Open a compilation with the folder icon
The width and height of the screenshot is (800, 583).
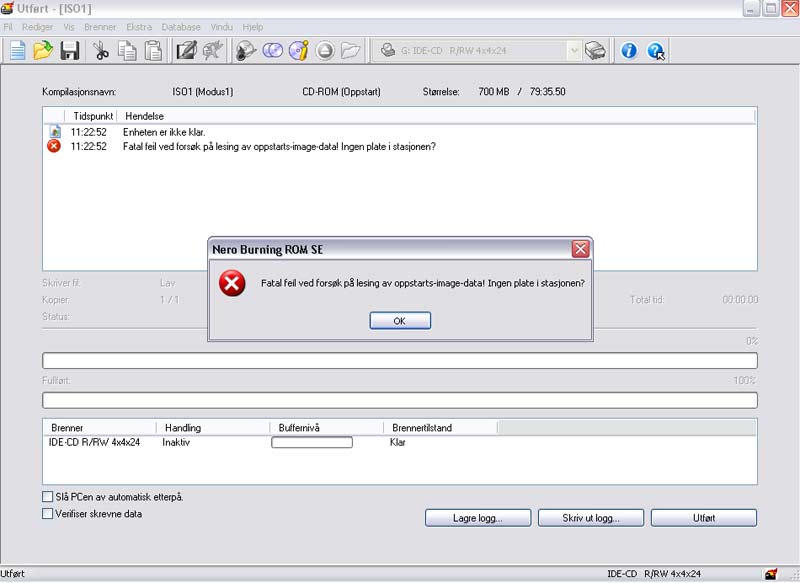[x=43, y=50]
